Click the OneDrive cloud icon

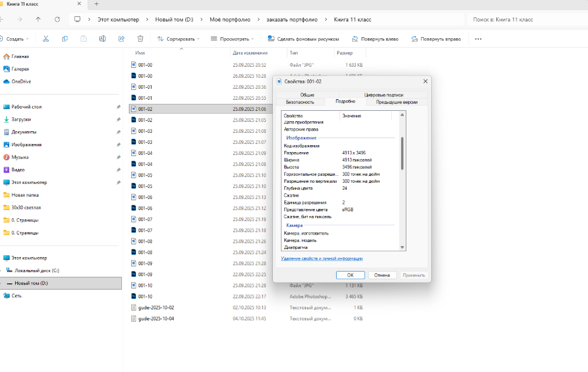[x=6, y=81]
